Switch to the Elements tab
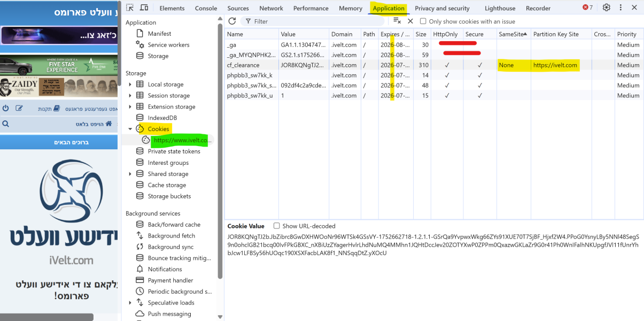This screenshot has height=321, width=644. [x=172, y=8]
